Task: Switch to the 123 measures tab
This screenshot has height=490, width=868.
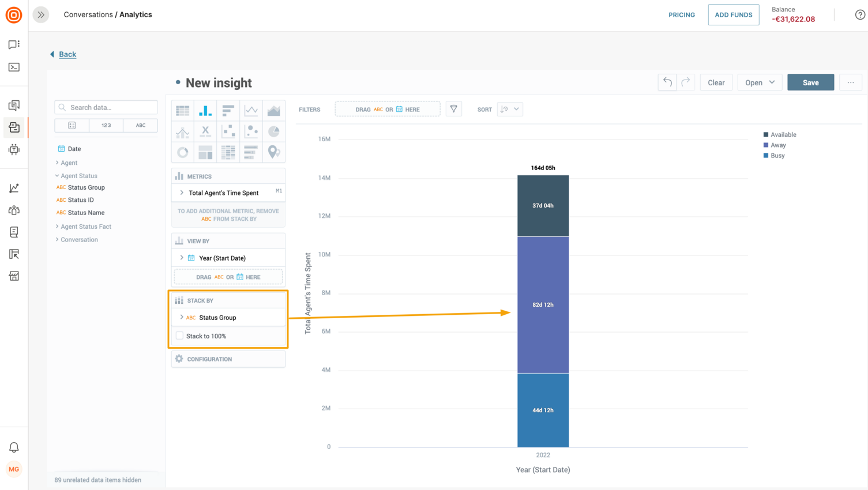Action: point(106,125)
